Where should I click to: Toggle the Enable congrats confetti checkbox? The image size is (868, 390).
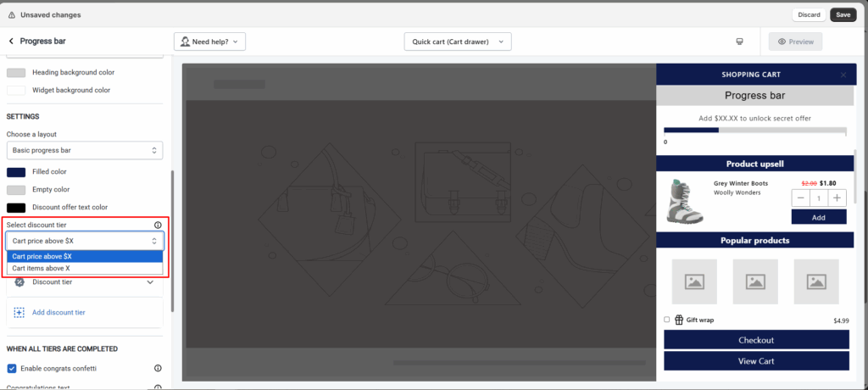(12, 368)
